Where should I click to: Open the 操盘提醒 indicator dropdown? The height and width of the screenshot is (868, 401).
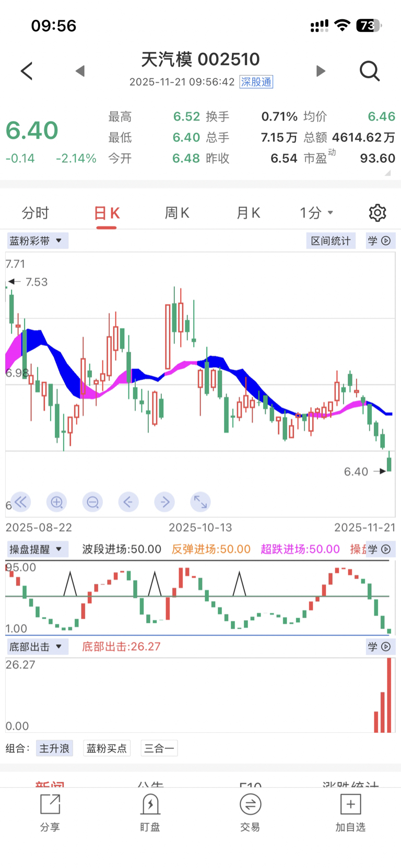pos(37,549)
